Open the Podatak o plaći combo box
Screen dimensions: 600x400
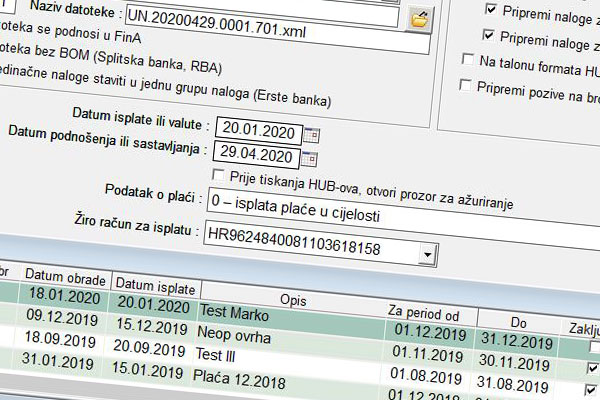(360, 214)
